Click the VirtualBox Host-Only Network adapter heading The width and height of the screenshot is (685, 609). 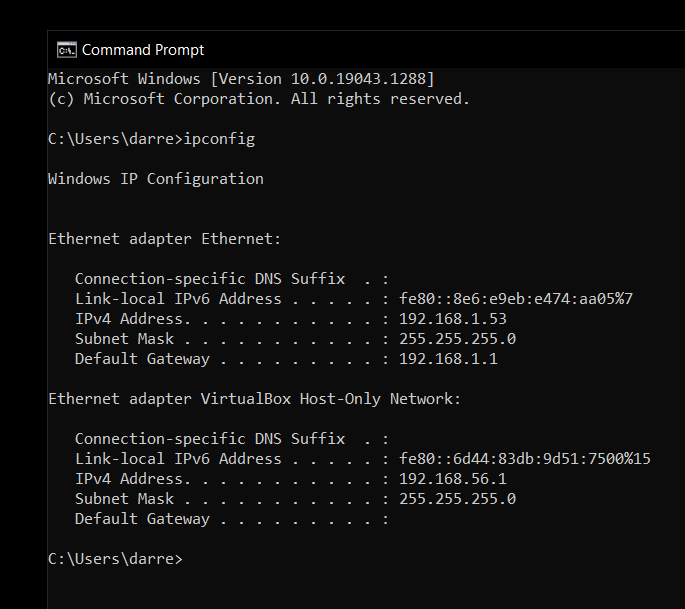pyautogui.click(x=255, y=399)
